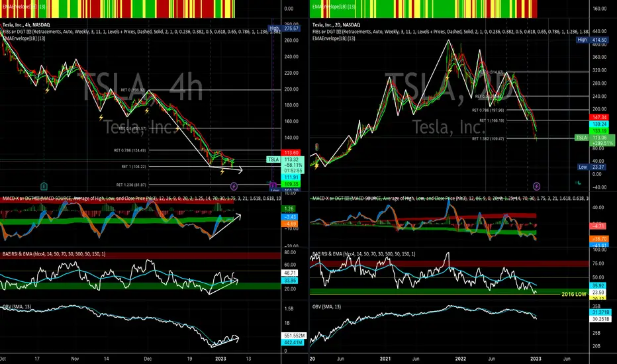Click '2022' on the 2D chart time axis
The height and width of the screenshot is (364, 617).
pyautogui.click(x=460, y=359)
